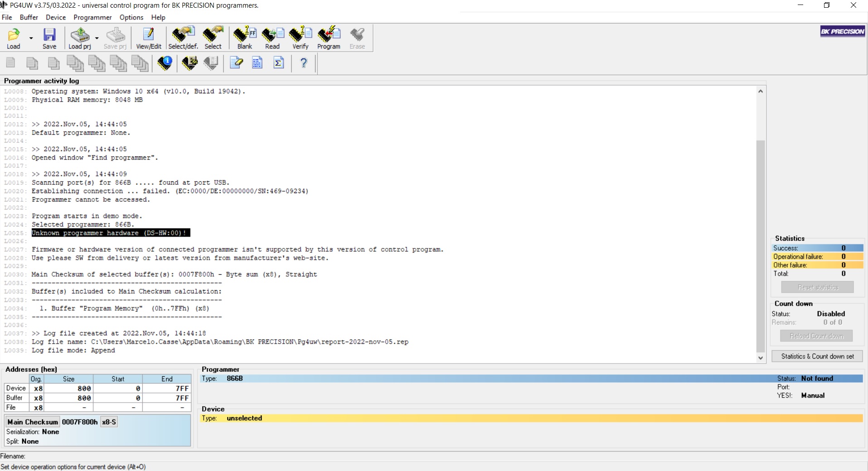868x471 pixels.
Task: Click Statistics & Count down set button
Action: pos(817,356)
